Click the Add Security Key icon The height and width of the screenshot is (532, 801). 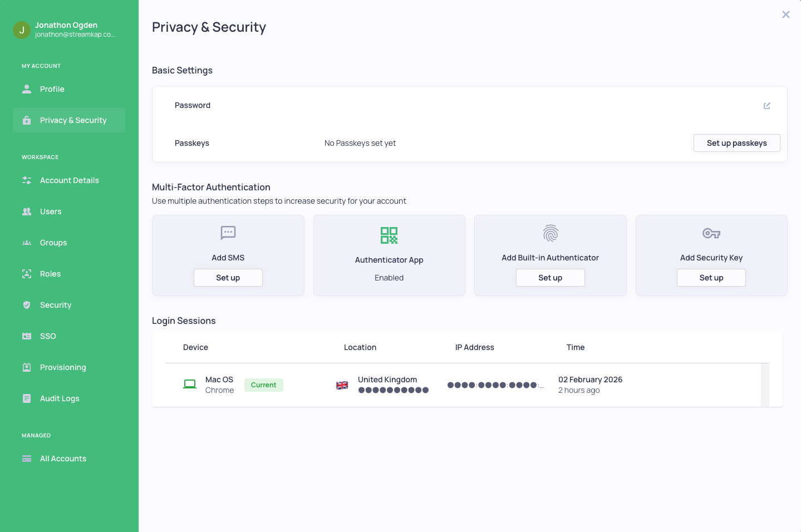pyautogui.click(x=711, y=233)
